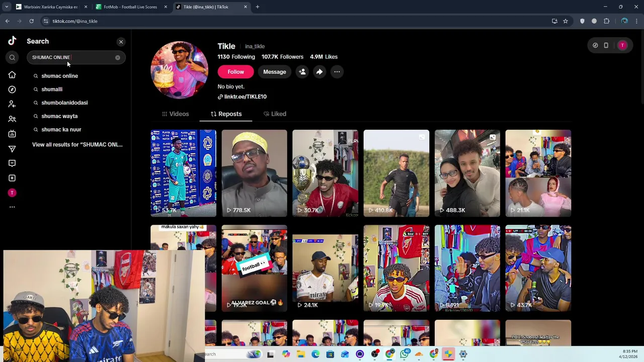Open the 488.3K views video thumbnail
This screenshot has height=362, width=644.
click(x=467, y=173)
